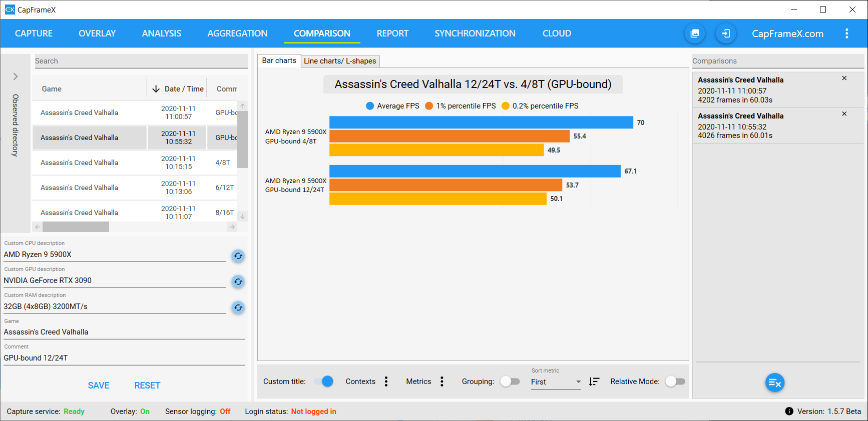
Task: Select the 8/16T record at 10:11:07
Action: point(135,211)
